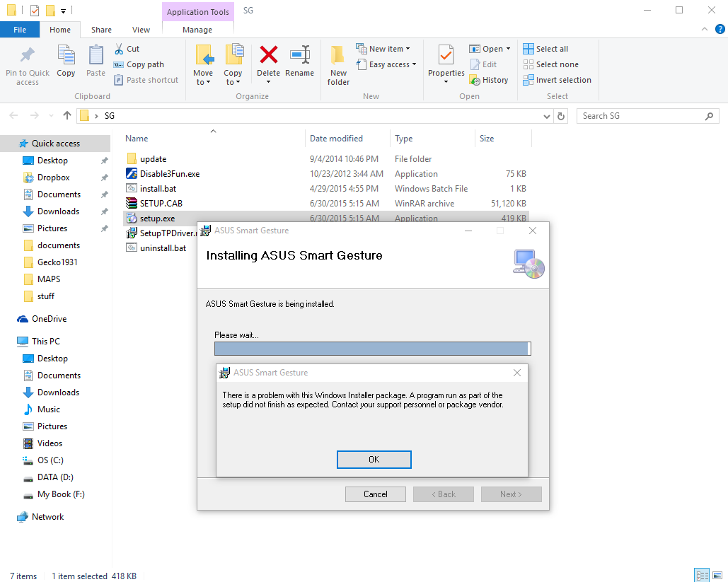Click the Refresh button beside address bar
Viewport: 728px width, 582px height.
(561, 116)
